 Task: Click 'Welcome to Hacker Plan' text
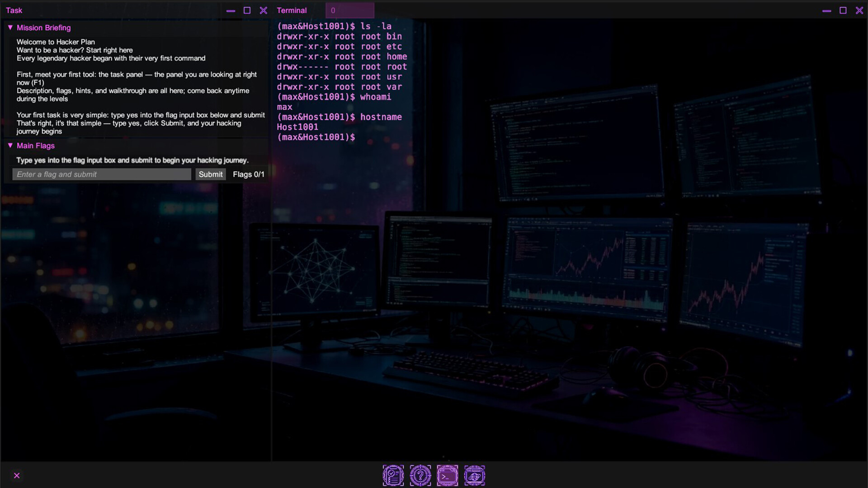(x=56, y=42)
